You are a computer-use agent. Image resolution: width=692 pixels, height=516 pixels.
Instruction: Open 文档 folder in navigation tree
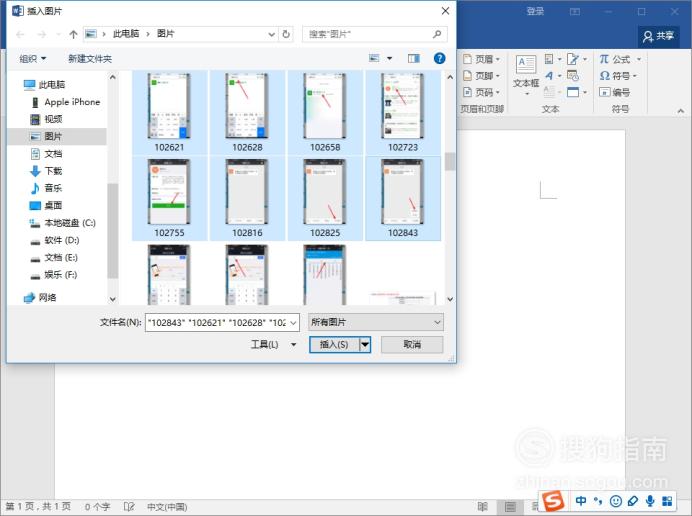(x=46, y=154)
